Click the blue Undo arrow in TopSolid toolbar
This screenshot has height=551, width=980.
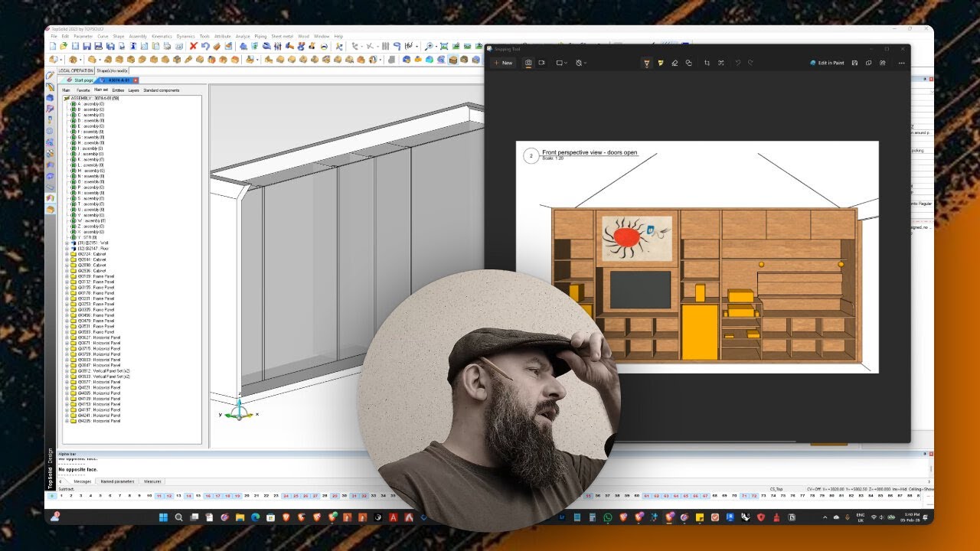click(x=205, y=46)
